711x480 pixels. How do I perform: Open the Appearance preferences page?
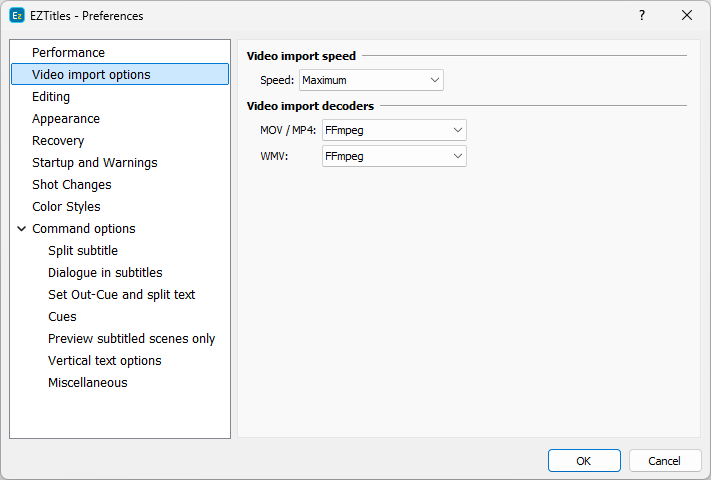coord(66,119)
